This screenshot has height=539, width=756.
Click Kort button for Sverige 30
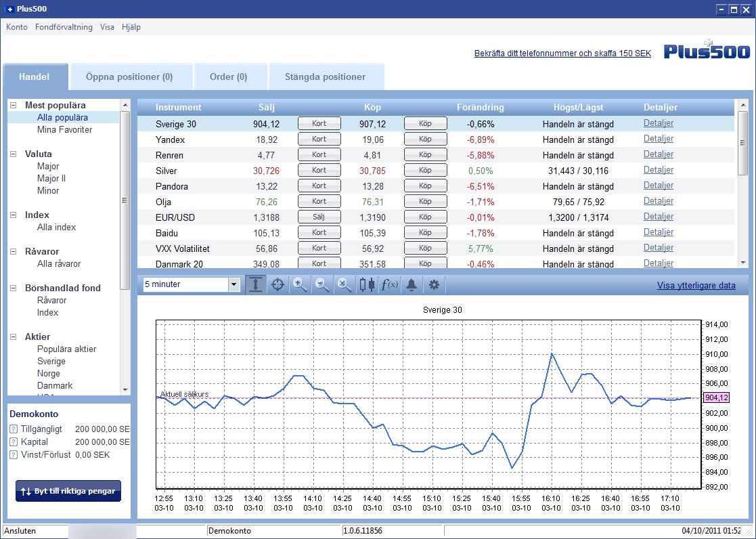coord(319,123)
